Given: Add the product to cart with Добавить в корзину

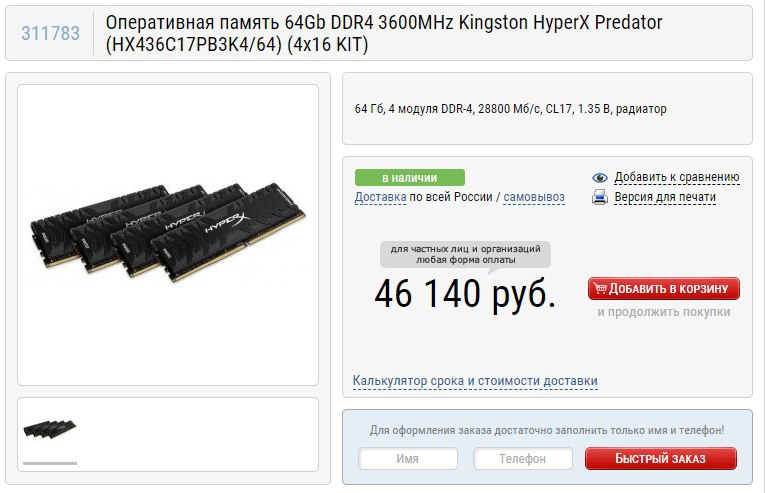Looking at the screenshot, I should [x=664, y=288].
